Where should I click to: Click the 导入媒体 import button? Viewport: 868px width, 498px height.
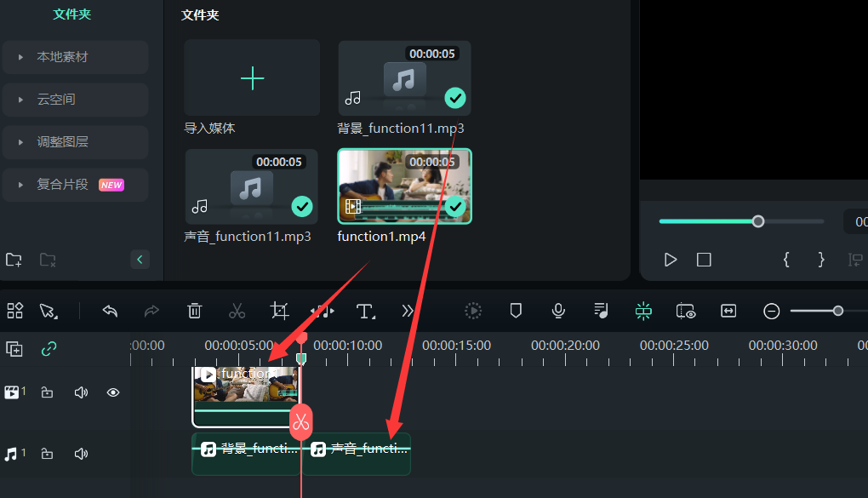252,79
